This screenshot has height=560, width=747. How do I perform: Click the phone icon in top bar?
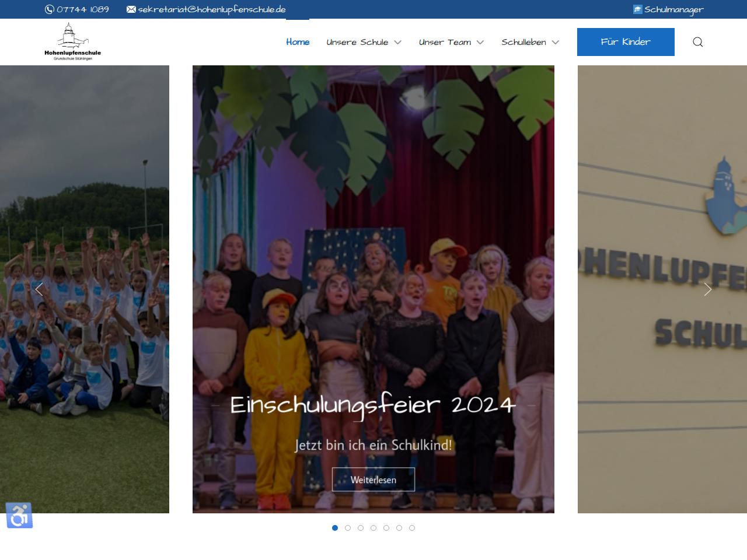pos(50,9)
